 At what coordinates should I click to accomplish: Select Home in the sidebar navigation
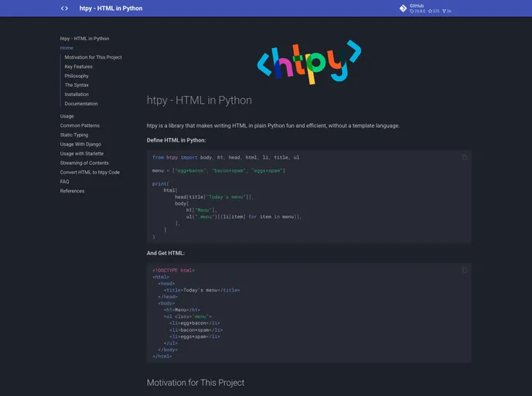pyautogui.click(x=66, y=48)
